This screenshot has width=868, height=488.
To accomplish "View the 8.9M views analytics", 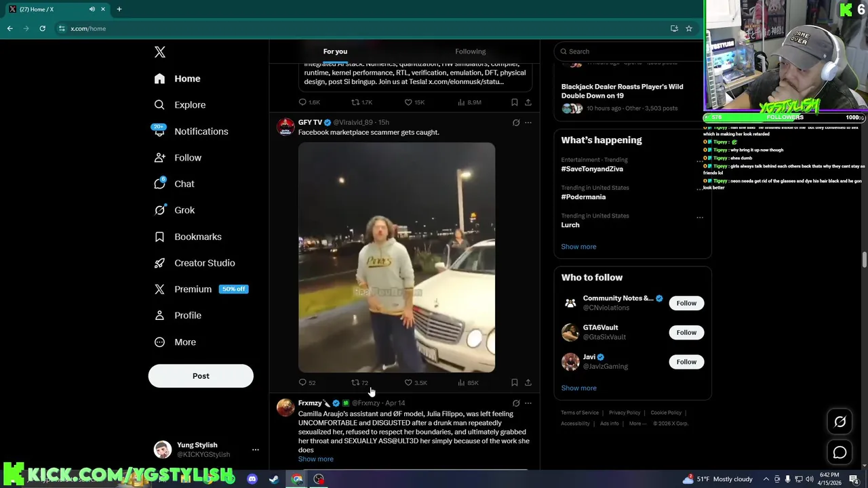I will pos(469,102).
